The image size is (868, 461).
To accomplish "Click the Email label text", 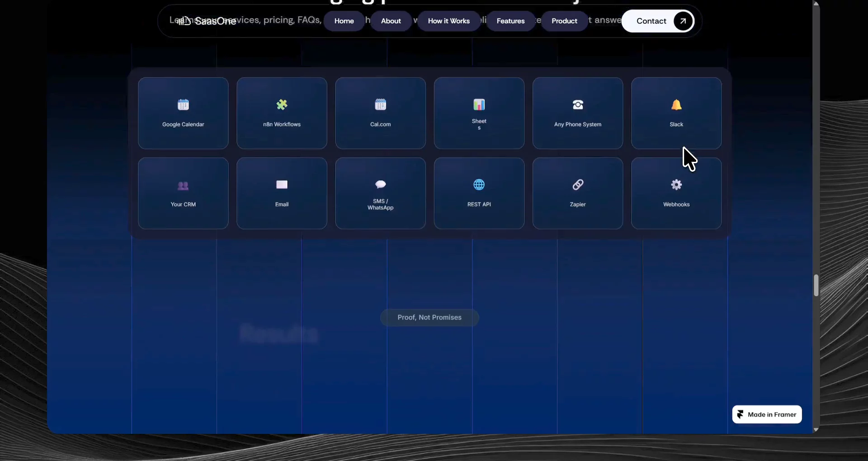I will (282, 204).
